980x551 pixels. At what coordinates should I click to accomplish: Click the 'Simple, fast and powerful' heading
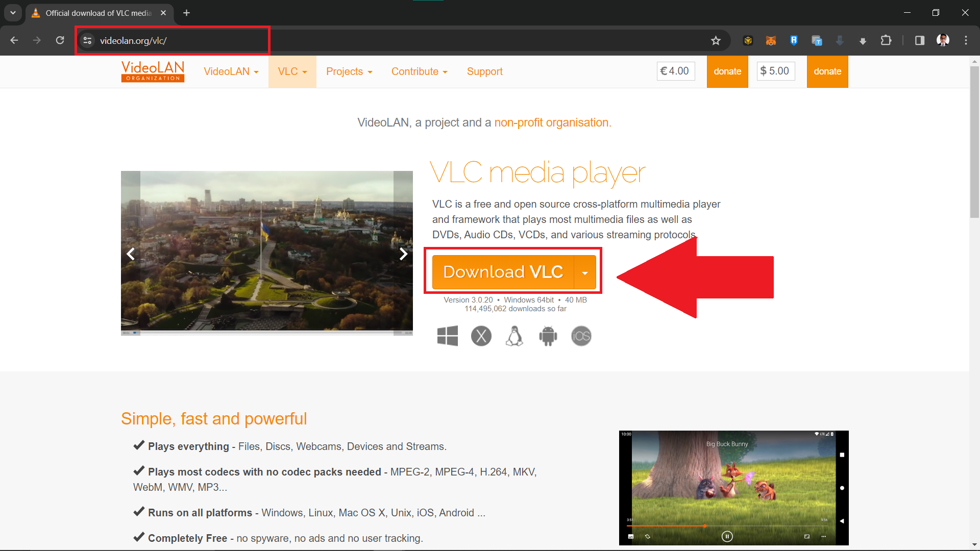tap(214, 419)
